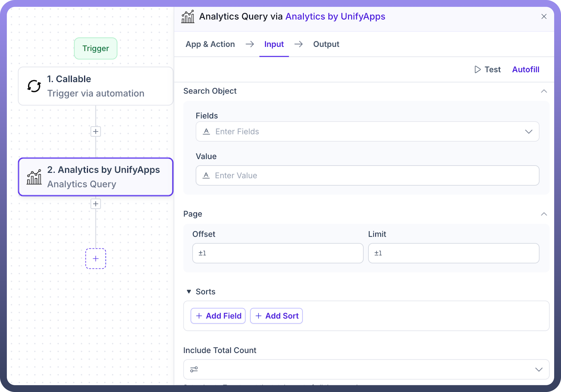This screenshot has height=392, width=561.
Task: Click the Add Sort button
Action: [x=276, y=316]
